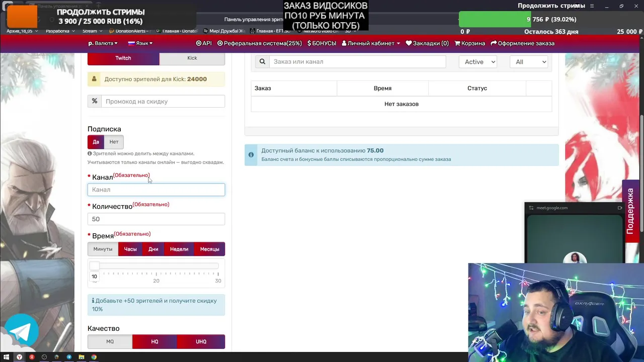Select Часы time unit
The height and width of the screenshot is (362, 644).
(x=130, y=249)
